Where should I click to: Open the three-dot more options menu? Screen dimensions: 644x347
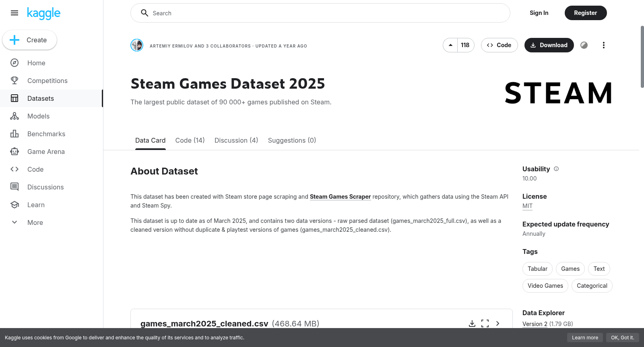tap(603, 45)
